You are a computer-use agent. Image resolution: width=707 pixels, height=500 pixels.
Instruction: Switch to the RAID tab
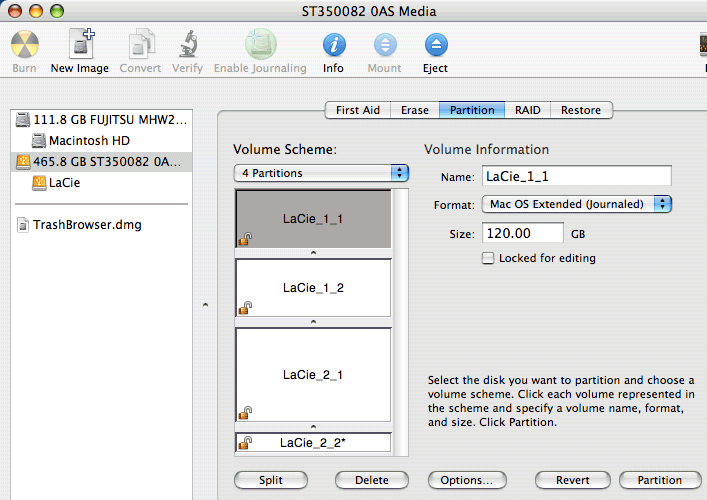528,110
